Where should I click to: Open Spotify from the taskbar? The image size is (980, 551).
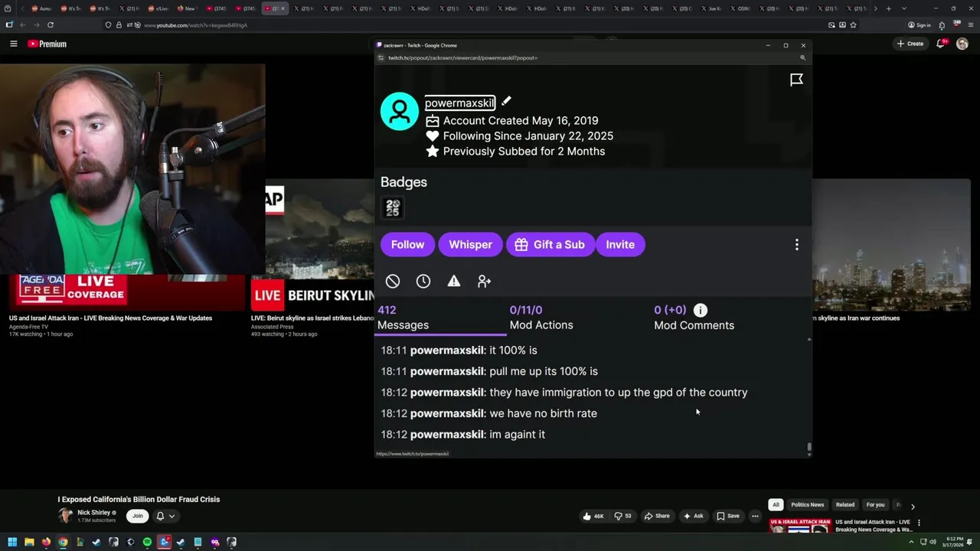tap(147, 542)
